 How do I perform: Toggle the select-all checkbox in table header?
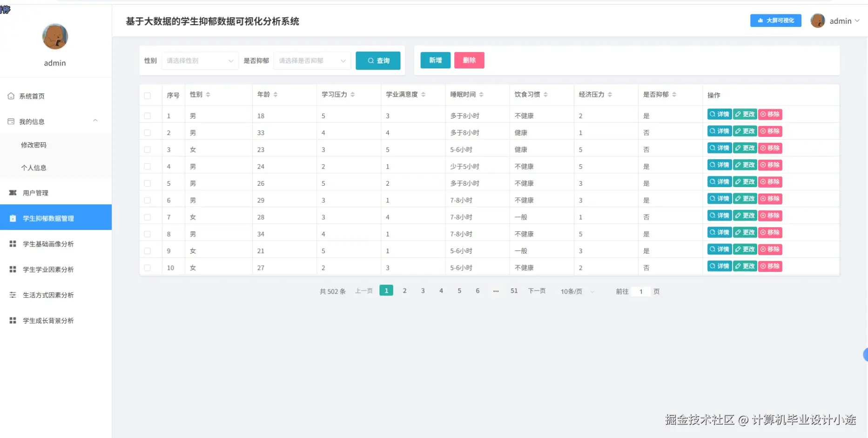pyautogui.click(x=148, y=95)
